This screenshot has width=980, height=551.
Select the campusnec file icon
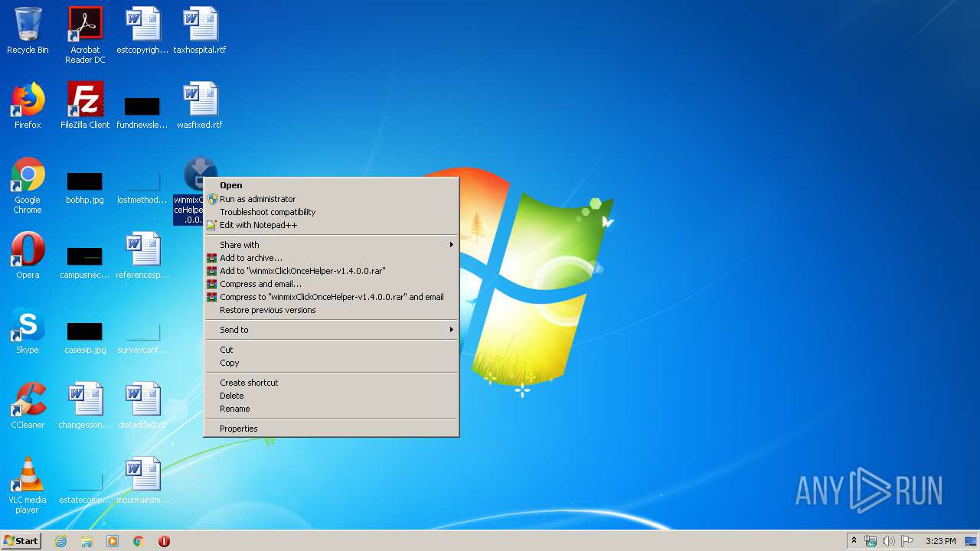tap(85, 262)
